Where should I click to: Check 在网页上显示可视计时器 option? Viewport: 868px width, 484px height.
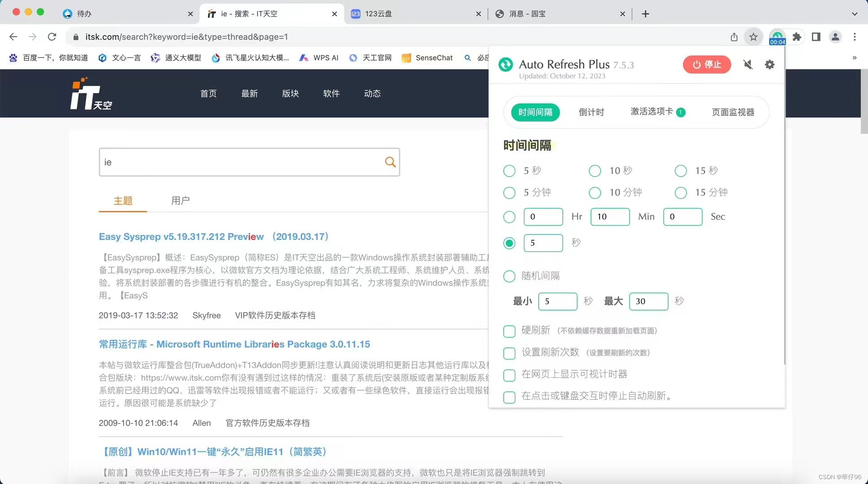(509, 375)
